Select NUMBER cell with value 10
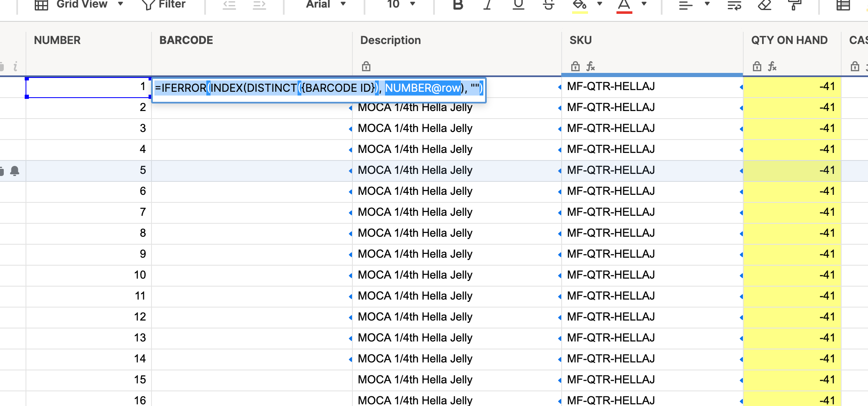This screenshot has height=406, width=868. (x=88, y=276)
